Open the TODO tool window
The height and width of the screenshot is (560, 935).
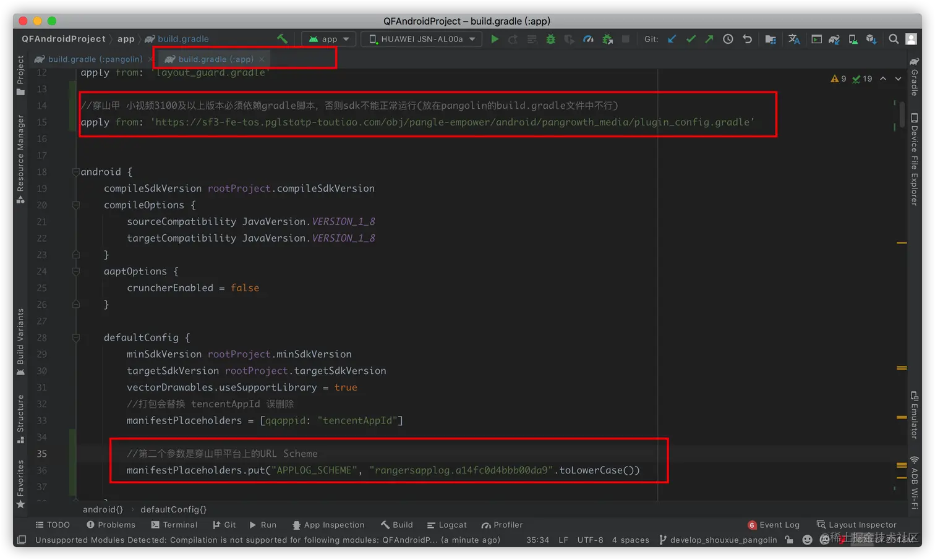pos(53,525)
